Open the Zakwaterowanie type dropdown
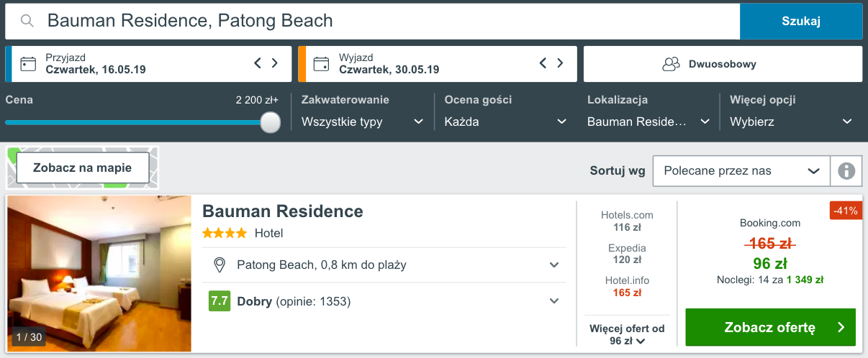Image resolution: width=868 pixels, height=358 pixels. point(363,121)
